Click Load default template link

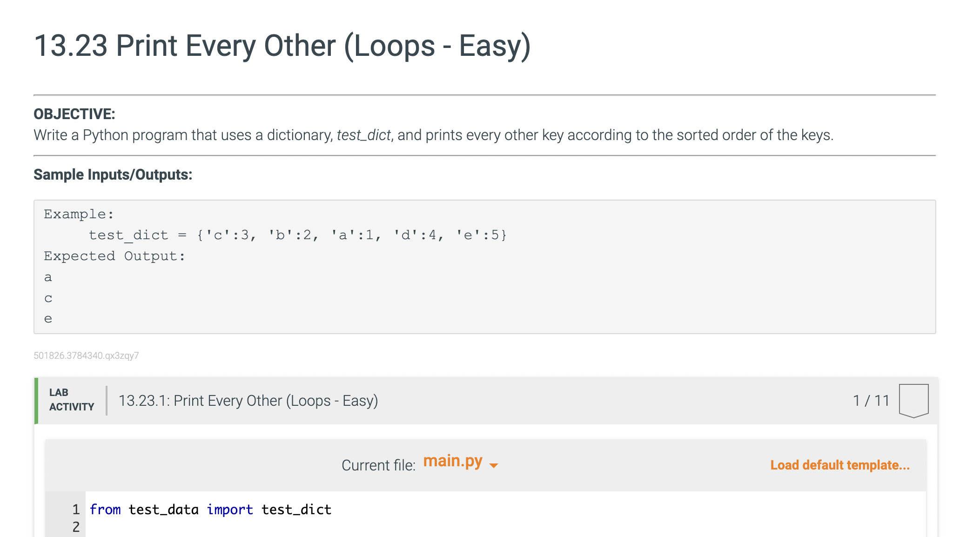839,465
